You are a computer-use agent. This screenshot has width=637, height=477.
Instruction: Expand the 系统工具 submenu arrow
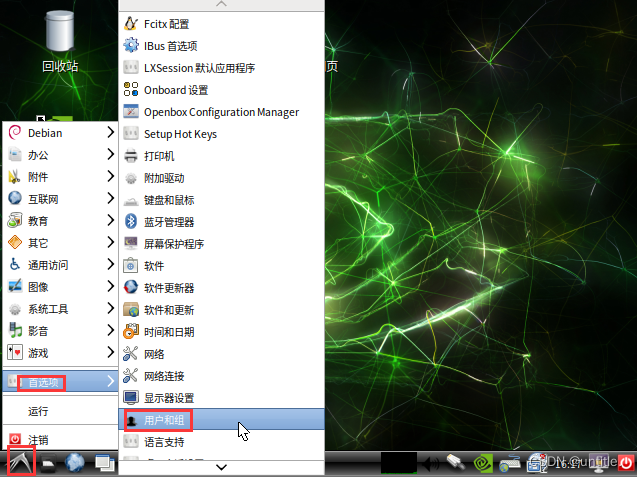(x=110, y=308)
